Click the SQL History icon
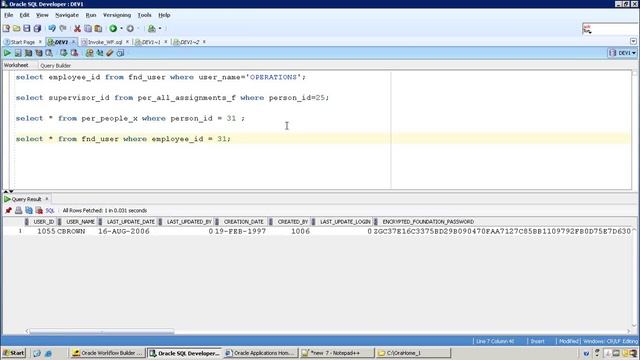The image size is (640, 360). pyautogui.click(x=120, y=53)
